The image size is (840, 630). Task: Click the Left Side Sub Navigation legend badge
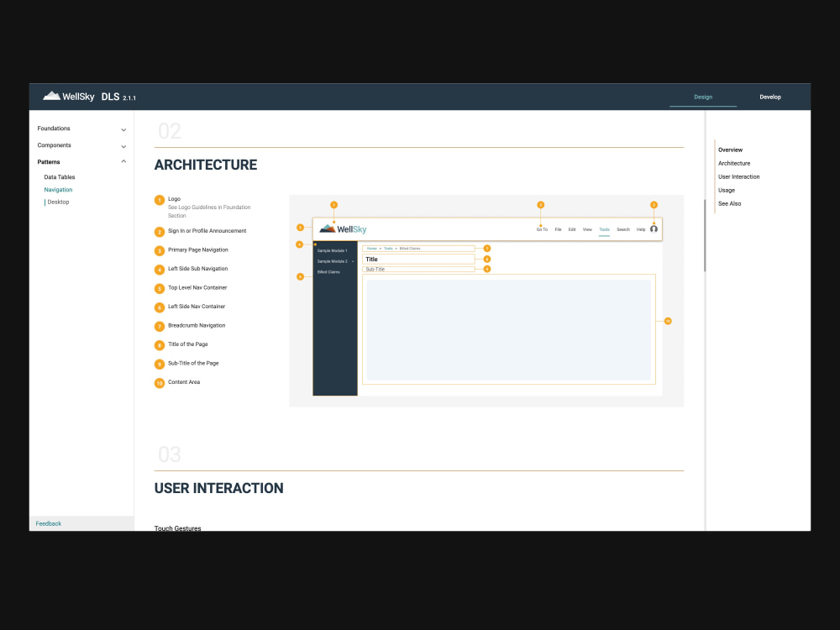(x=159, y=270)
